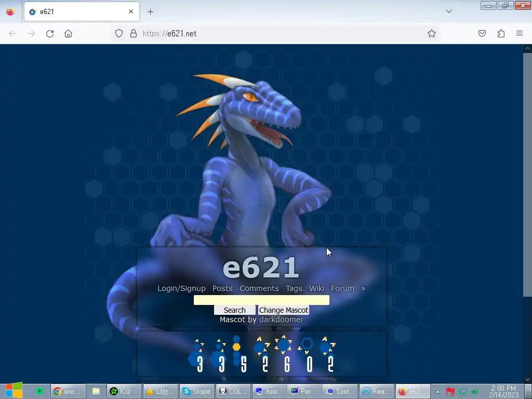Select the e621 browser tab
Viewport: 532px width, 399px height.
[82, 11]
